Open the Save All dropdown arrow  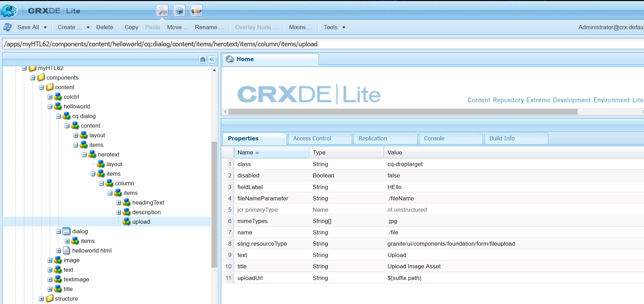coord(45,27)
